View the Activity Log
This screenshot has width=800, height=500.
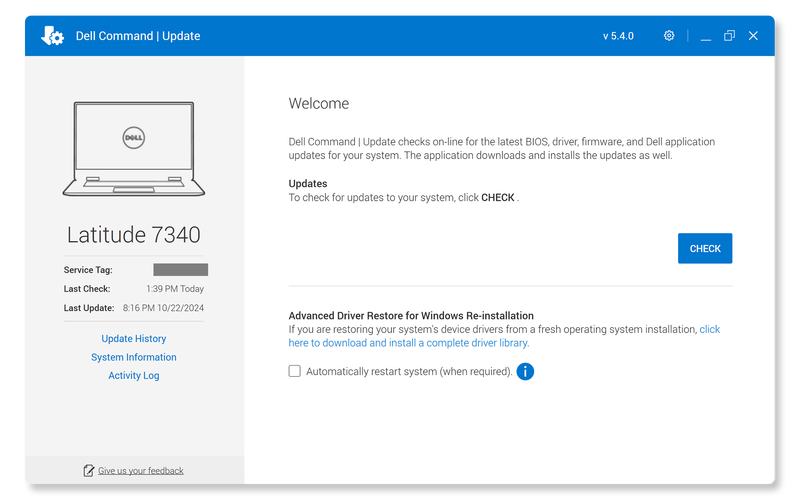click(134, 376)
